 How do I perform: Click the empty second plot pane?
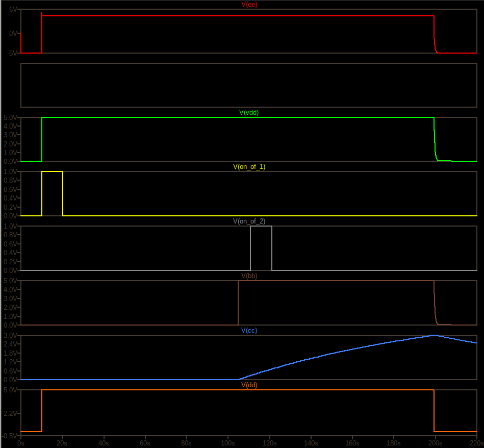249,85
